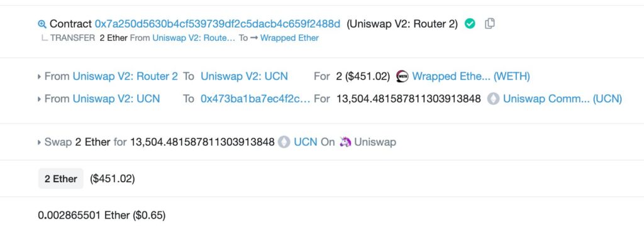This screenshot has width=644, height=233.
Task: Click the Uniswap unicorn icon
Action: (x=345, y=143)
